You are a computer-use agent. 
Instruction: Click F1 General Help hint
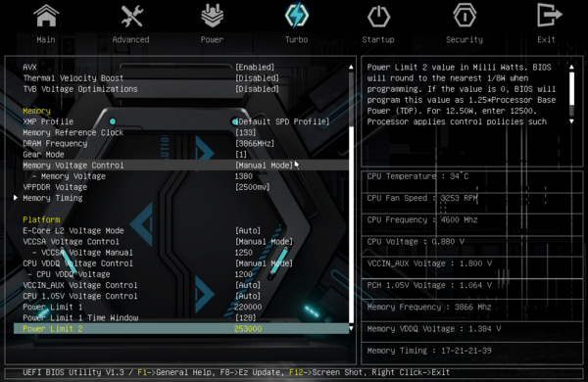[173, 372]
